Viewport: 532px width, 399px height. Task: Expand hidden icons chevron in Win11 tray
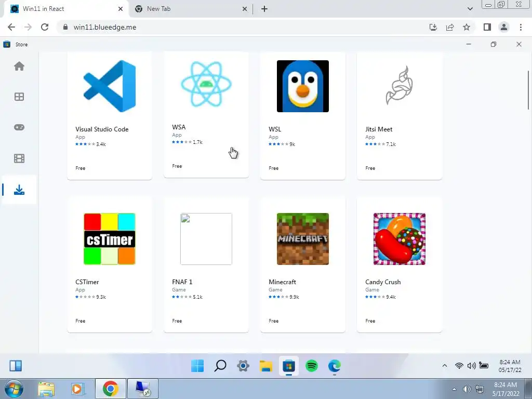click(445, 366)
